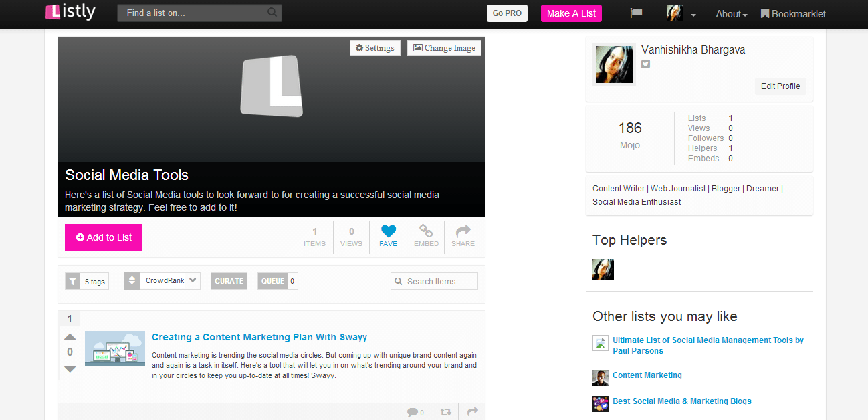Click the Swayy item thumbnail
Image resolution: width=868 pixels, height=420 pixels.
point(115,348)
